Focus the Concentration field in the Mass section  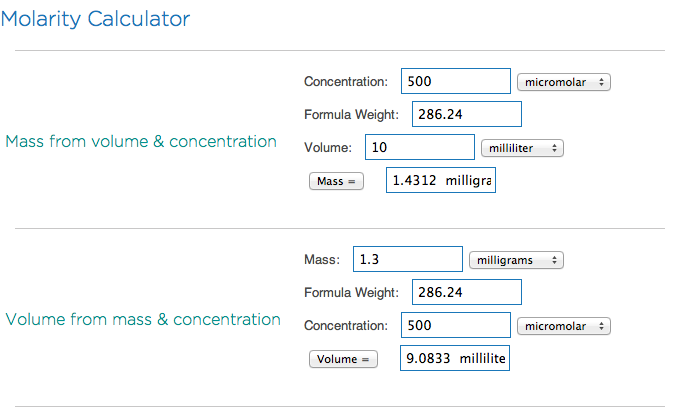455,81
